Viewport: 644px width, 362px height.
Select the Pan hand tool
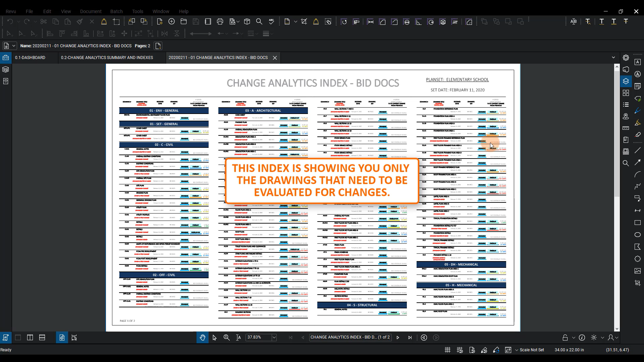pos(202,338)
